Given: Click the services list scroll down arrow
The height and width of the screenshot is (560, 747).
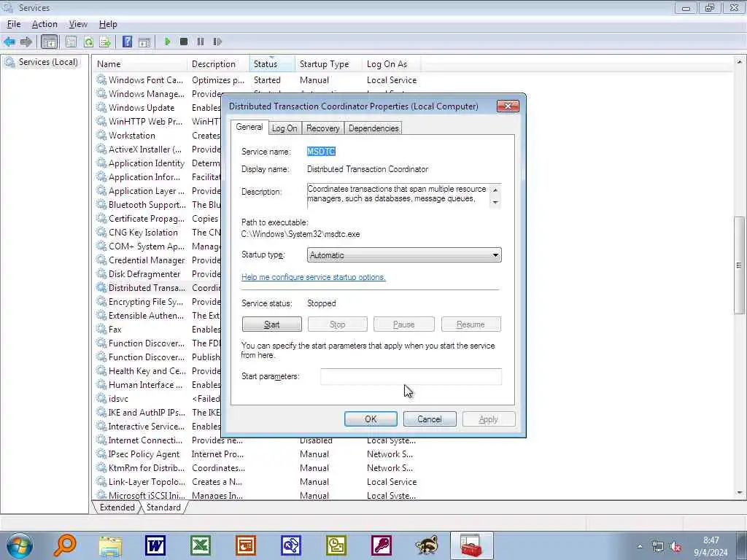Looking at the screenshot, I should click(x=739, y=493).
